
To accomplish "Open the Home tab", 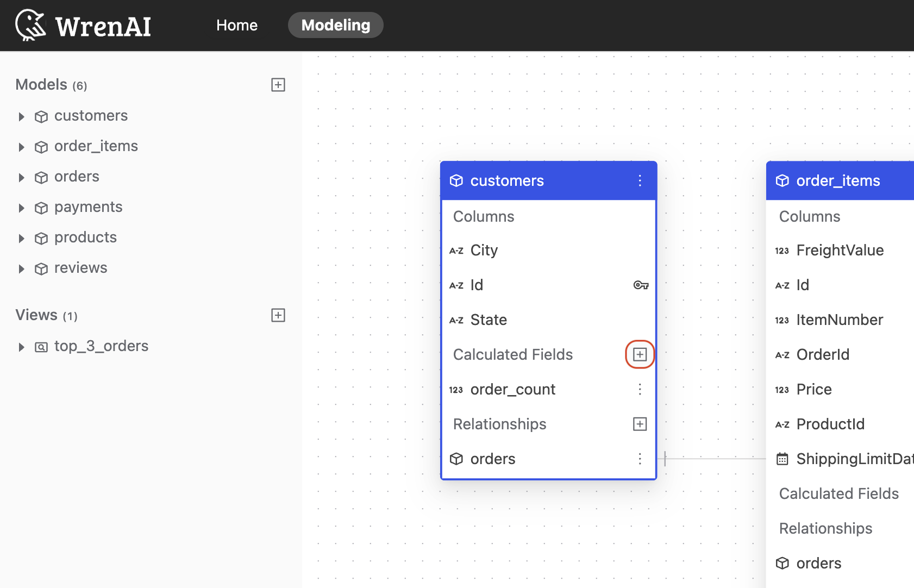I will pos(237,25).
